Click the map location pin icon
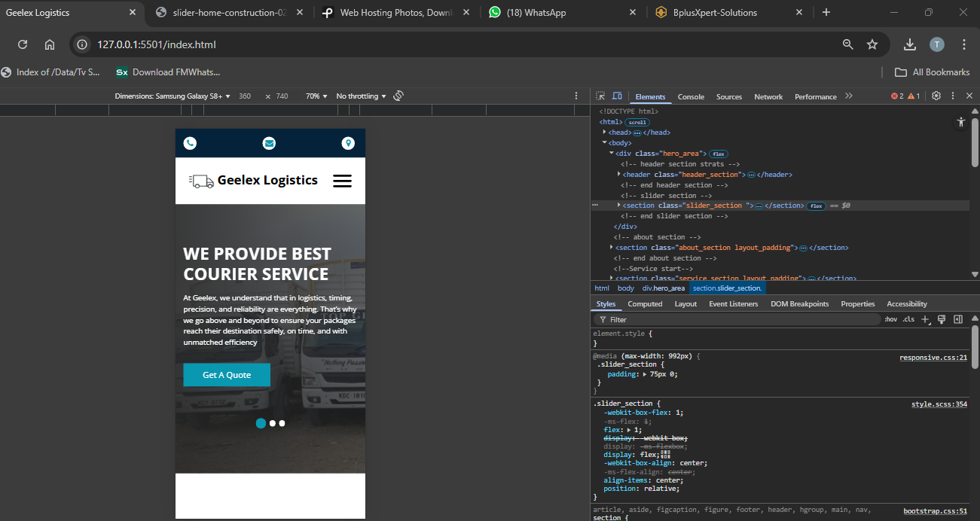Image resolution: width=980 pixels, height=521 pixels. tap(348, 143)
